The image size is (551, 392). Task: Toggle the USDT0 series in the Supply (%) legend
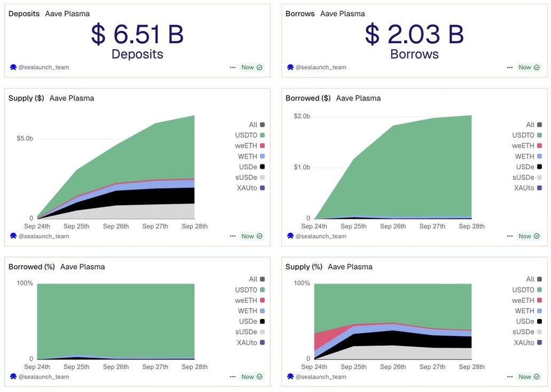pos(527,289)
